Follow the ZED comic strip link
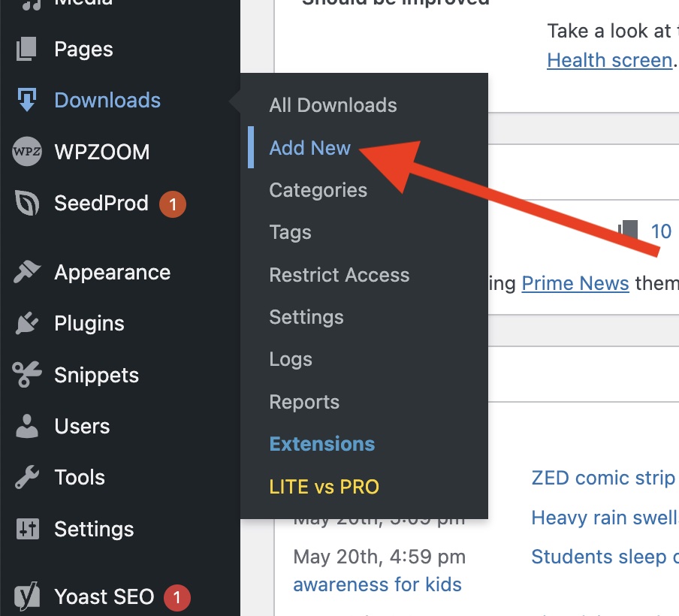Screen dimensions: 679x616 pyautogui.click(x=602, y=478)
